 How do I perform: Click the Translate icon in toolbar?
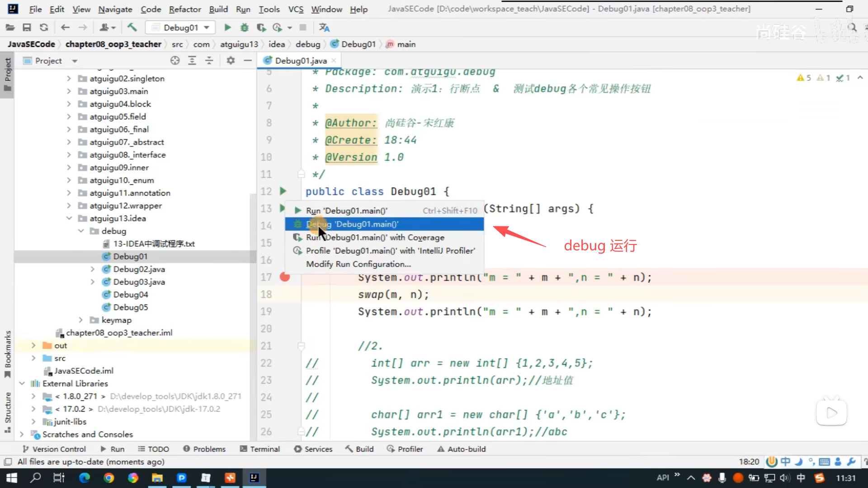pyautogui.click(x=324, y=28)
